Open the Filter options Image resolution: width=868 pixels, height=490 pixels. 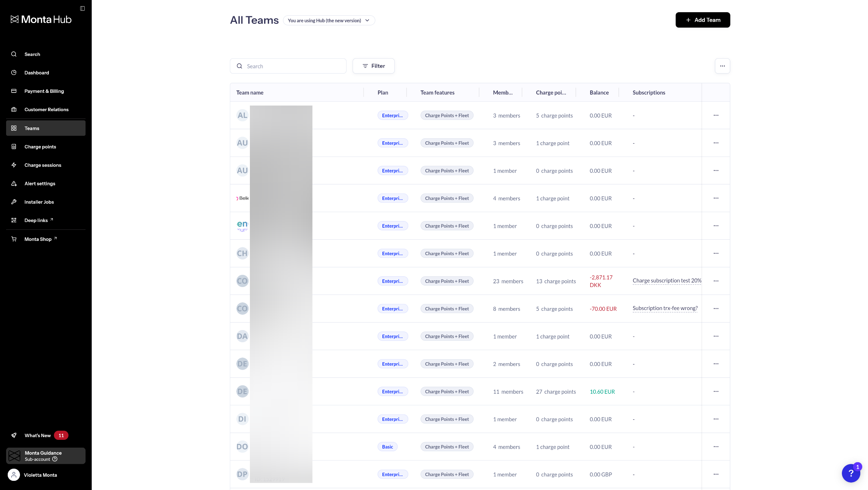click(x=373, y=66)
